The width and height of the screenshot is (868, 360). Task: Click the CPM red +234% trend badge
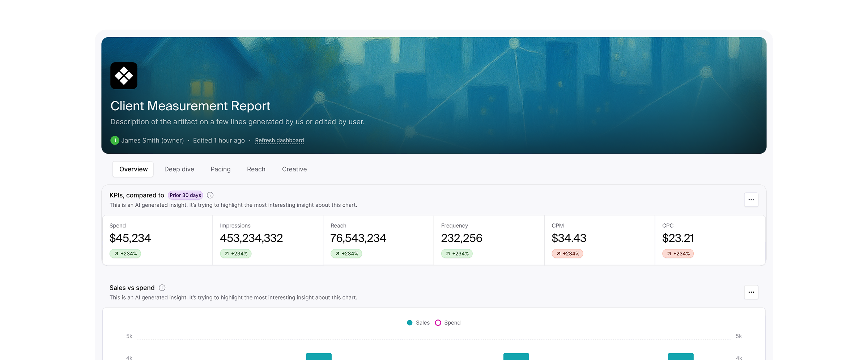[x=567, y=254]
